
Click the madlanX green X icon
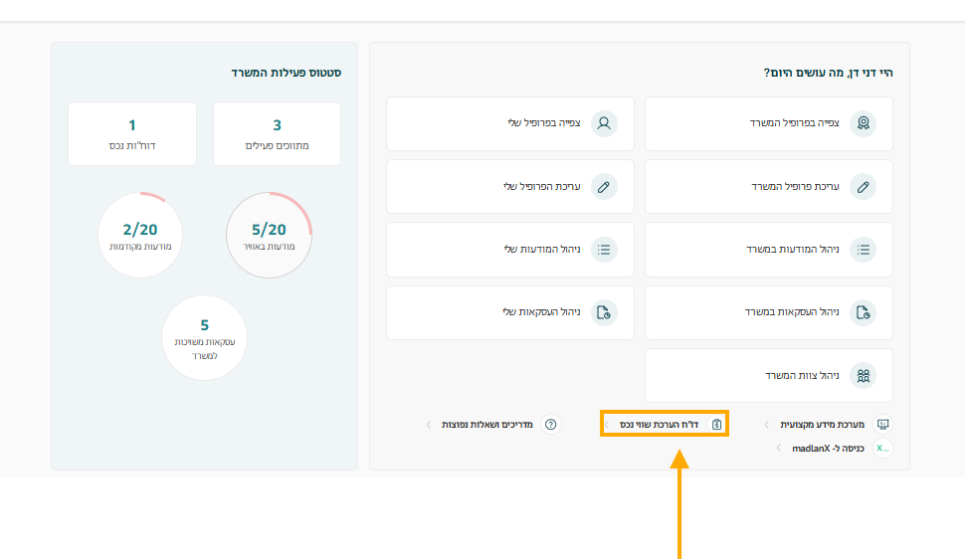(881, 449)
